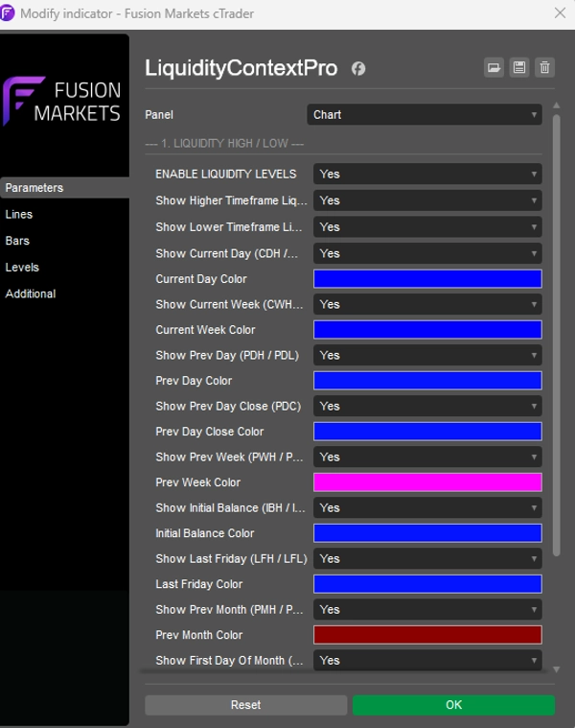Click the scrollbar up arrow
This screenshot has width=575, height=728.
557,106
